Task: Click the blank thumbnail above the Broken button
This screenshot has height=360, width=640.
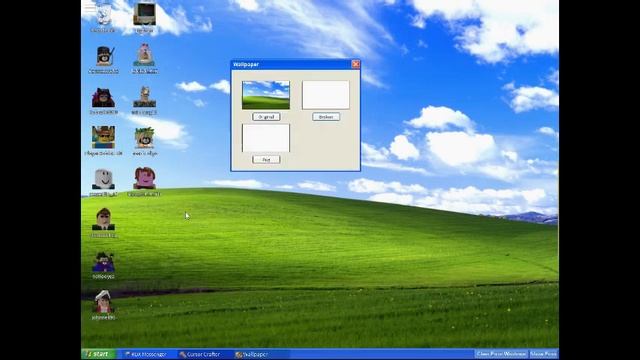Action: (326, 95)
